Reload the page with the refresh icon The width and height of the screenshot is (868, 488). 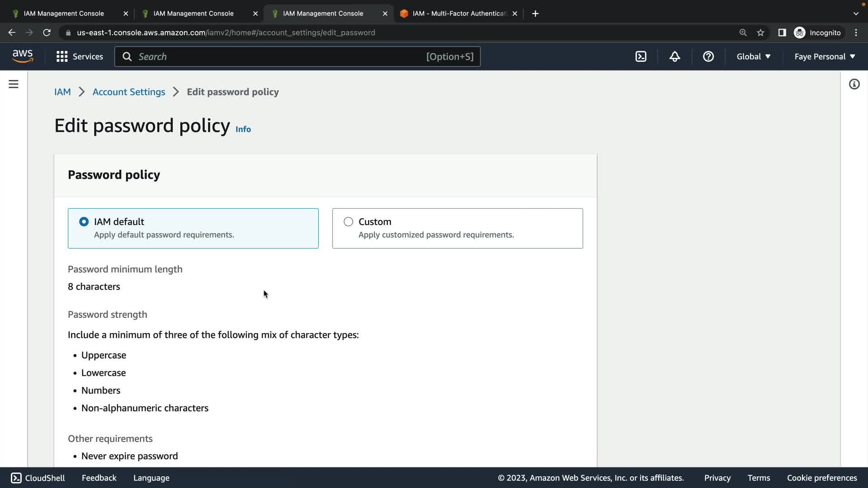[x=47, y=33]
